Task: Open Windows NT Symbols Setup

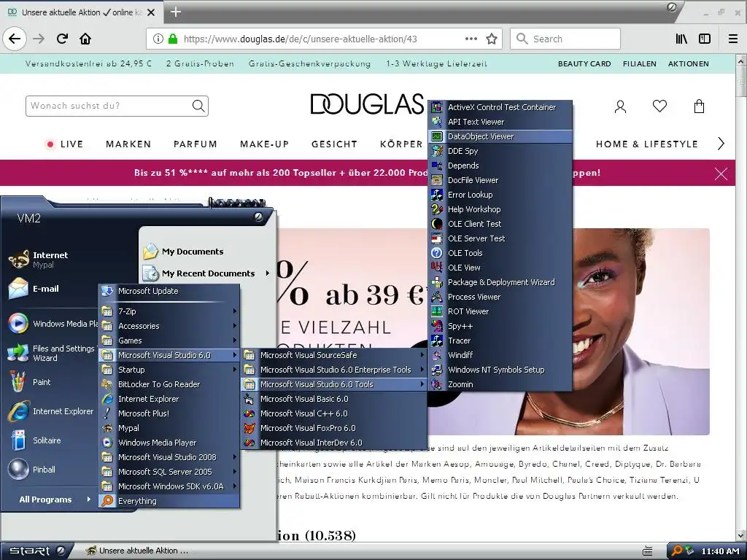Action: pyautogui.click(x=500, y=370)
